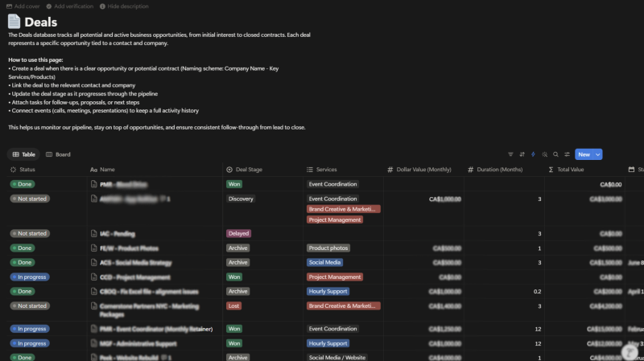The height and width of the screenshot is (361, 644).
Task: Open database search magnifier icon
Action: click(x=555, y=154)
